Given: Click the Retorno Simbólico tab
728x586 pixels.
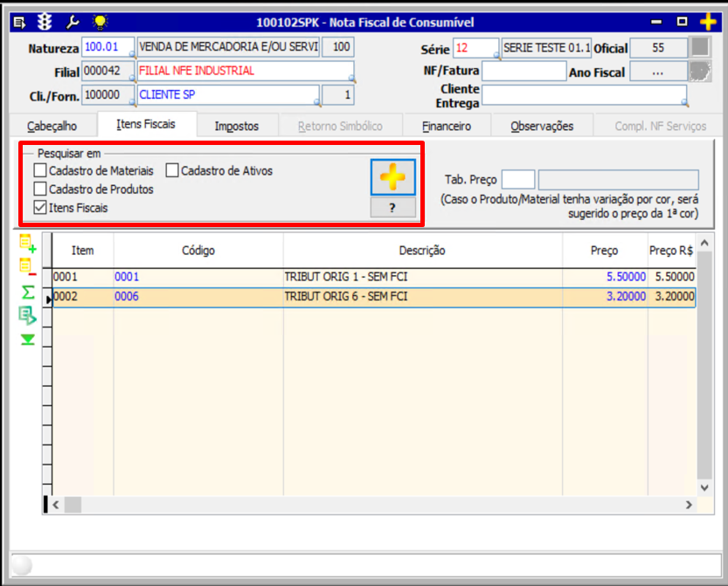Looking at the screenshot, I should pyautogui.click(x=340, y=126).
